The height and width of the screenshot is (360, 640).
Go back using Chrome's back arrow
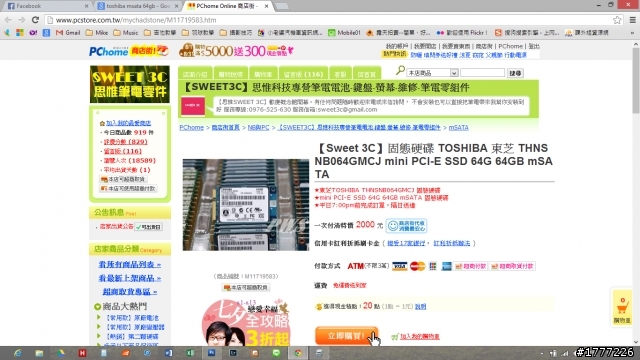[x=8, y=20]
